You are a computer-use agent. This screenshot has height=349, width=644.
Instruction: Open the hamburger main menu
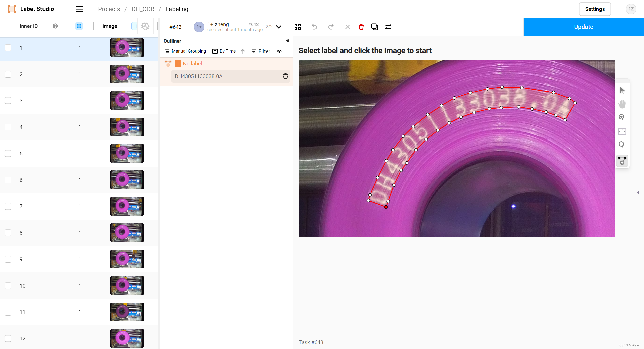pos(79,9)
